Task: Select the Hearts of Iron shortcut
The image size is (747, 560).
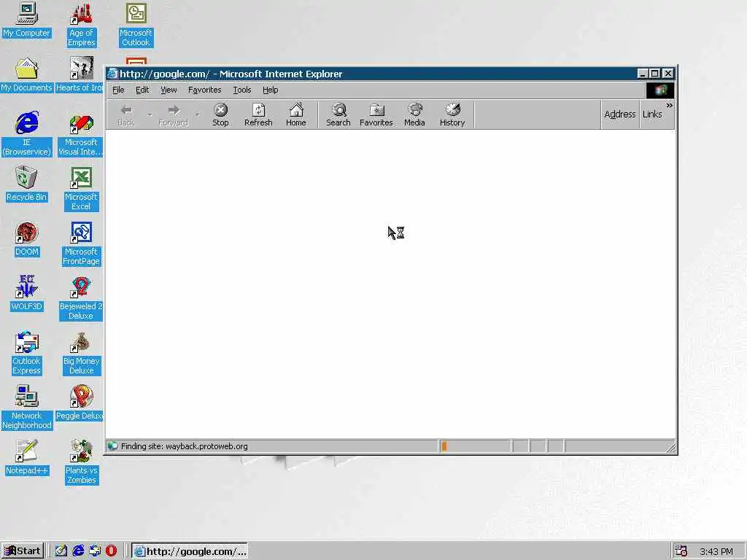Action: [80, 75]
